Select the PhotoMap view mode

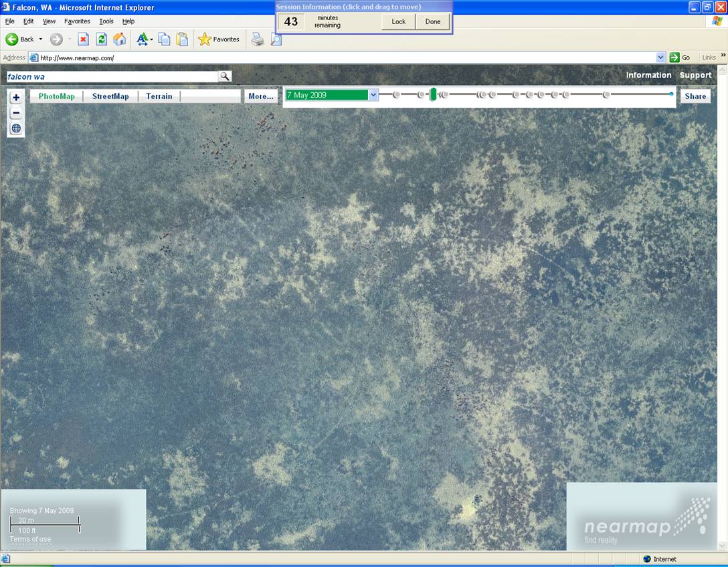[57, 96]
